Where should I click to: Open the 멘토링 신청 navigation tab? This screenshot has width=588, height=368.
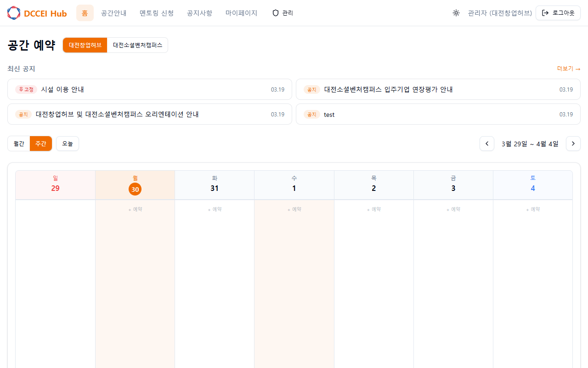(x=157, y=13)
